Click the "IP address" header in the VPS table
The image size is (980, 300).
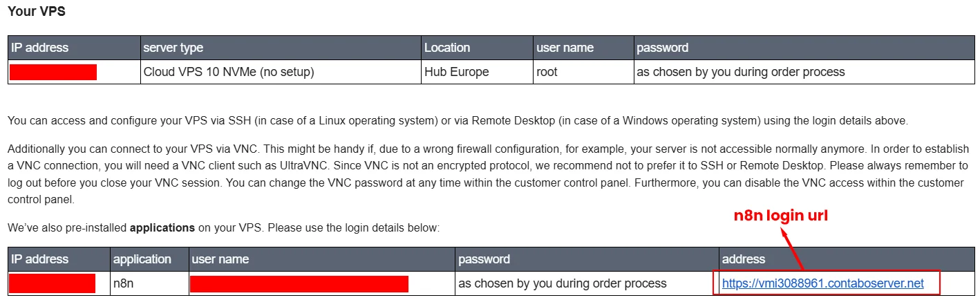pyautogui.click(x=40, y=48)
